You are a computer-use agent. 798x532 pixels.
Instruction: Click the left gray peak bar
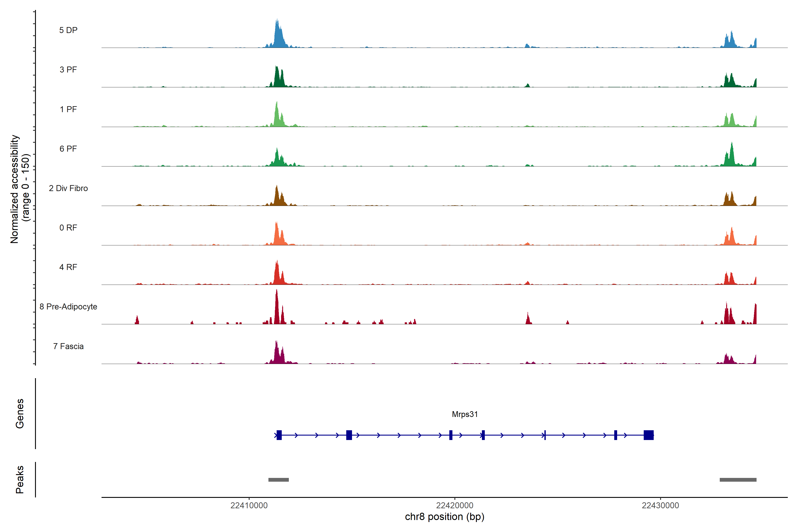(279, 480)
